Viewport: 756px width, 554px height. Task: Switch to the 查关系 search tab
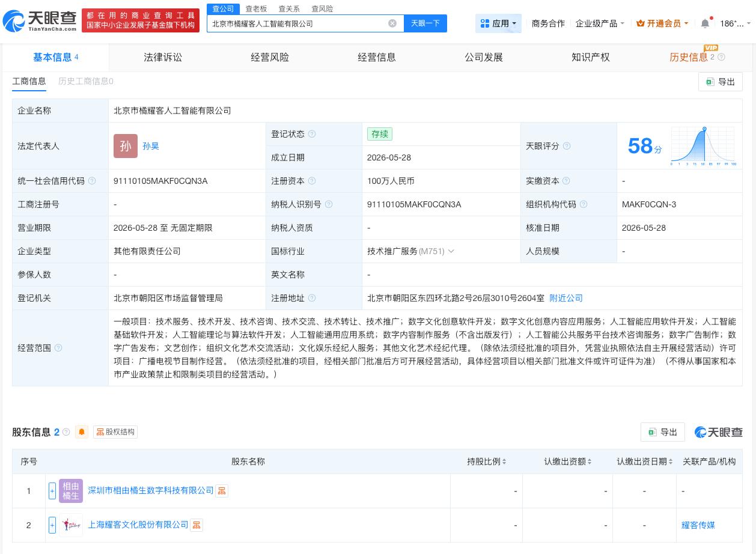pos(289,8)
